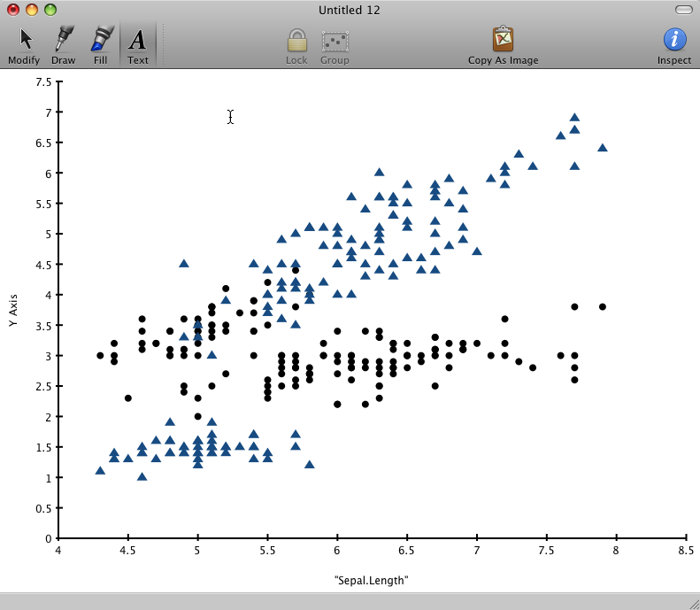Click the topmost blue triangle data point
This screenshot has height=610, width=700.
574,117
